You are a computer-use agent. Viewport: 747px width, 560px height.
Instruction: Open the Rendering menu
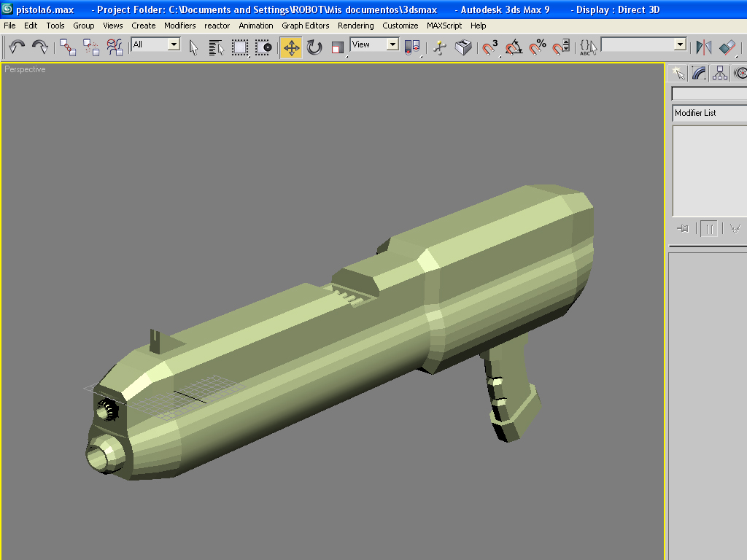(356, 26)
